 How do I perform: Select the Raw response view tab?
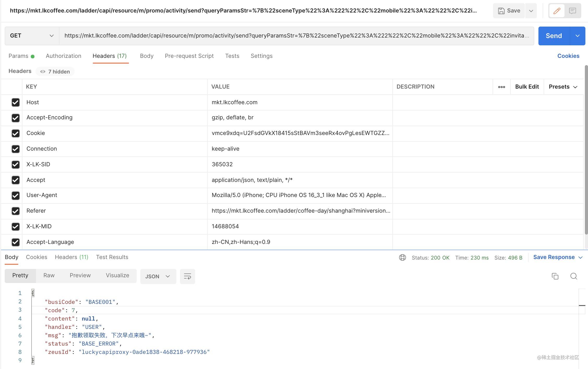click(49, 275)
